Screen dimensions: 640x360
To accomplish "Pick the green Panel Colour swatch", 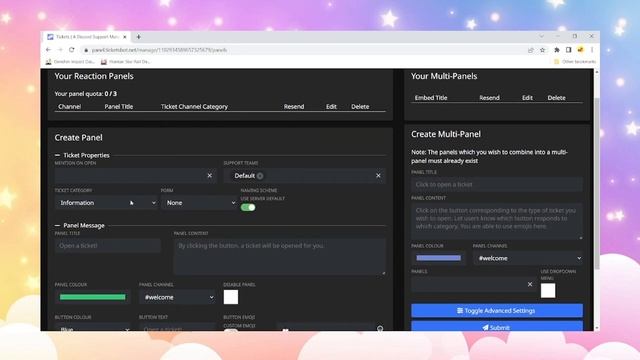I will [x=93, y=297].
